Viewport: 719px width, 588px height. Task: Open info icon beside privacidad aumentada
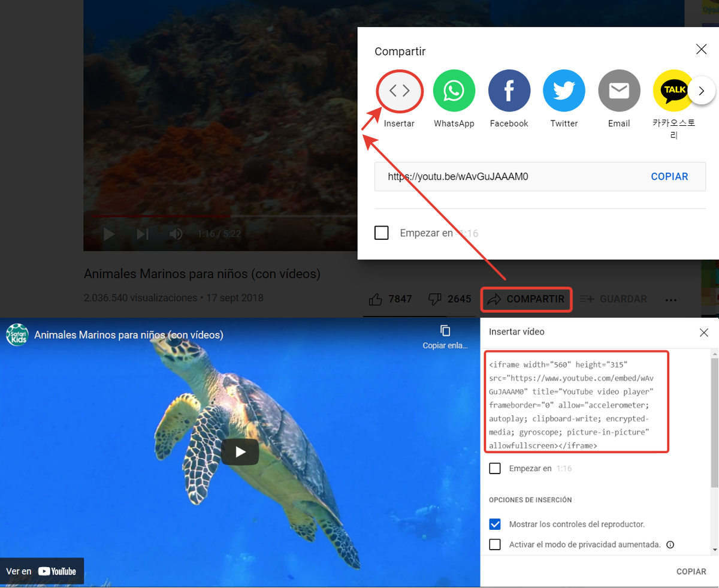670,545
